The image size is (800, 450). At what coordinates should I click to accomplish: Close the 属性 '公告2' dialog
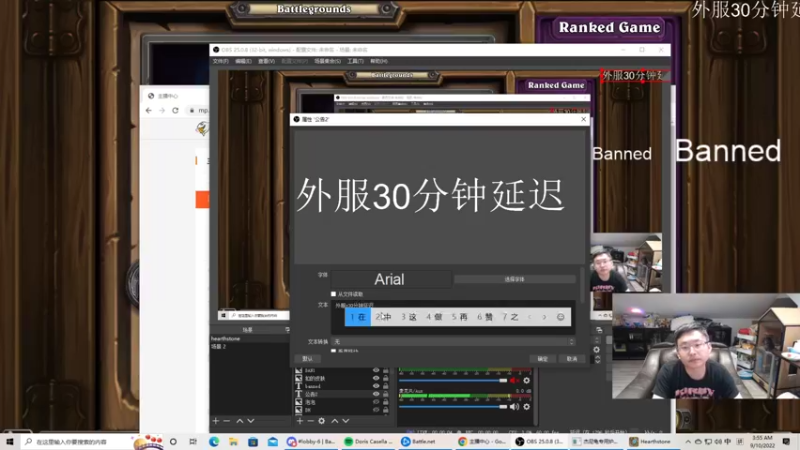(584, 119)
